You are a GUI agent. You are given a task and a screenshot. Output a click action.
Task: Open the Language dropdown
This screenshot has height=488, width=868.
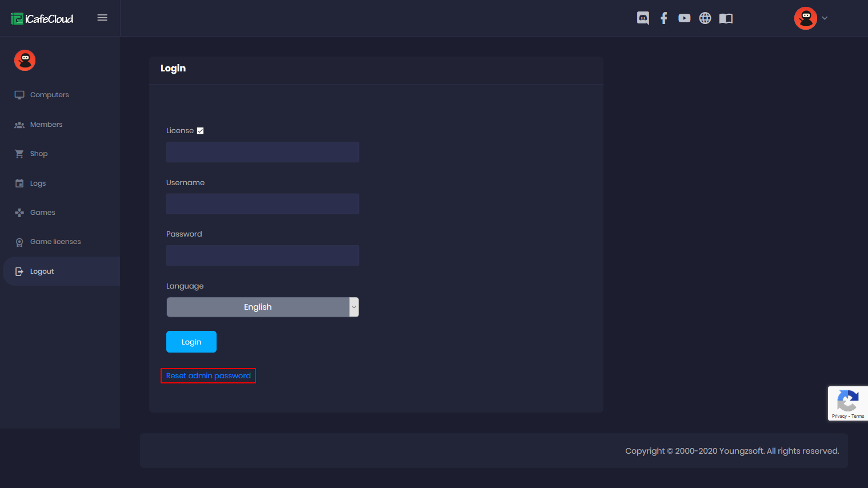(x=262, y=307)
